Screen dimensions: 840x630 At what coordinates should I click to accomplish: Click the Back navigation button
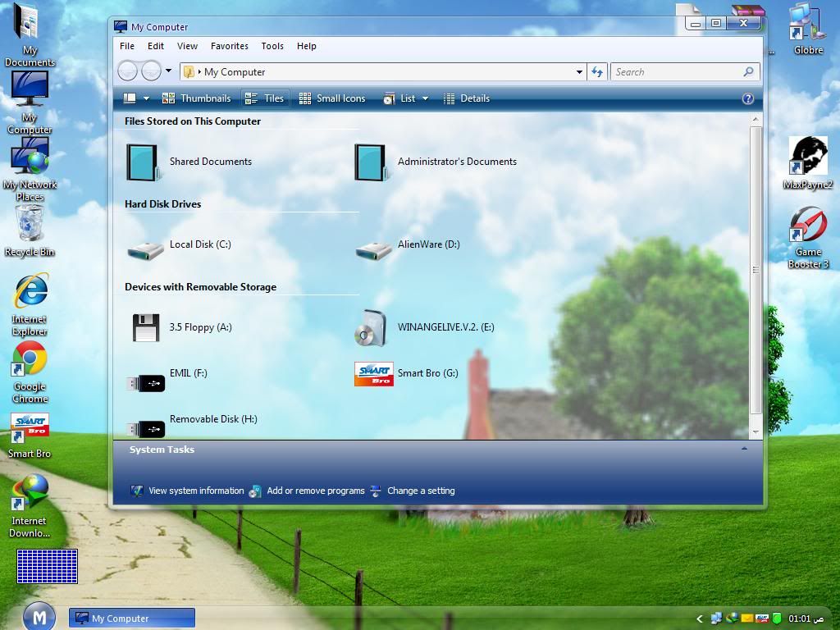coord(127,71)
